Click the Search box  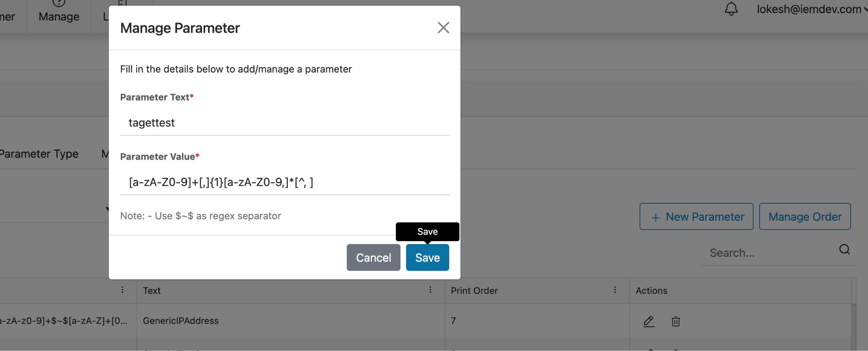(769, 253)
